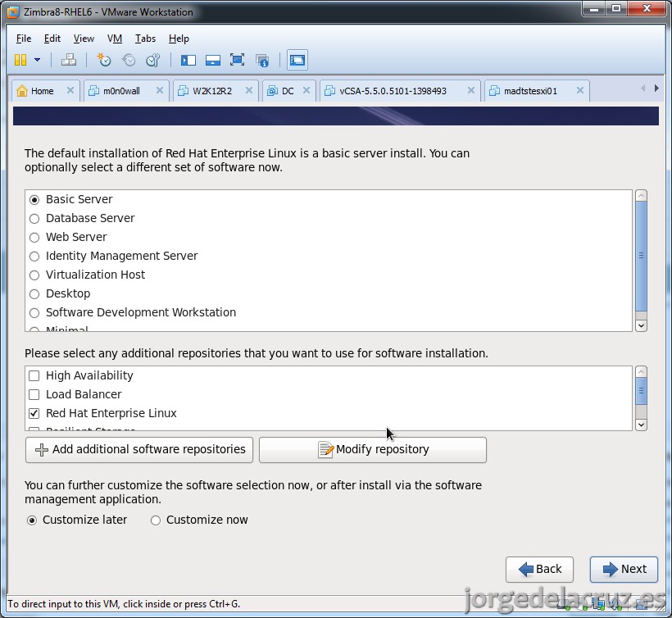Close the W2K12R2 tab
Image resolution: width=672 pixels, height=618 pixels.
click(x=248, y=90)
